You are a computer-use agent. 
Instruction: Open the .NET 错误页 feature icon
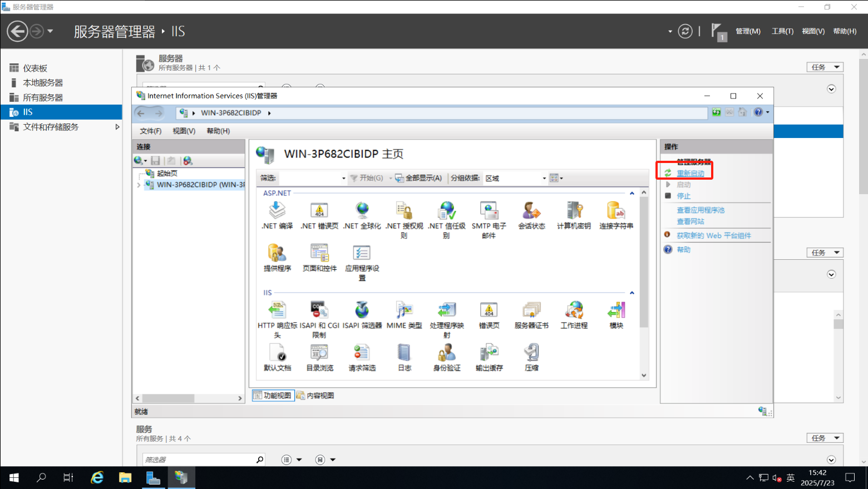(x=319, y=210)
